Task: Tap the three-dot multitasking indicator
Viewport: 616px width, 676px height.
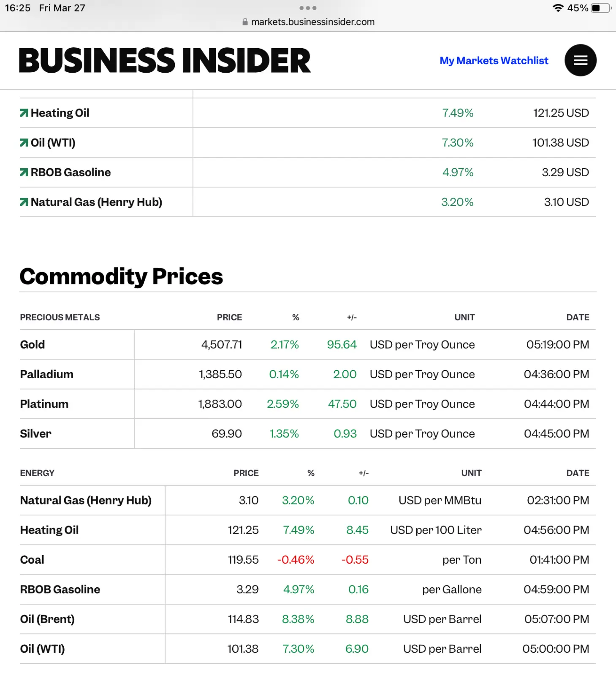Action: 308,8
